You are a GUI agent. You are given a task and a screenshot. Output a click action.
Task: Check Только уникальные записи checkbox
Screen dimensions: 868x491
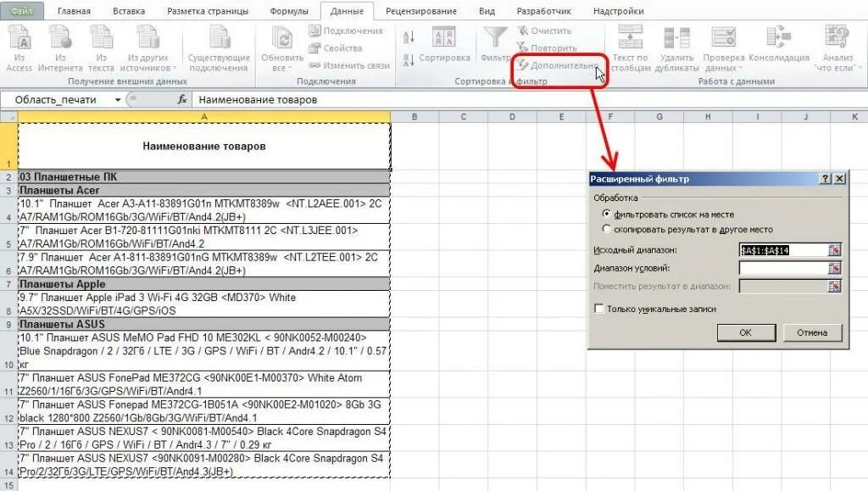pos(599,309)
